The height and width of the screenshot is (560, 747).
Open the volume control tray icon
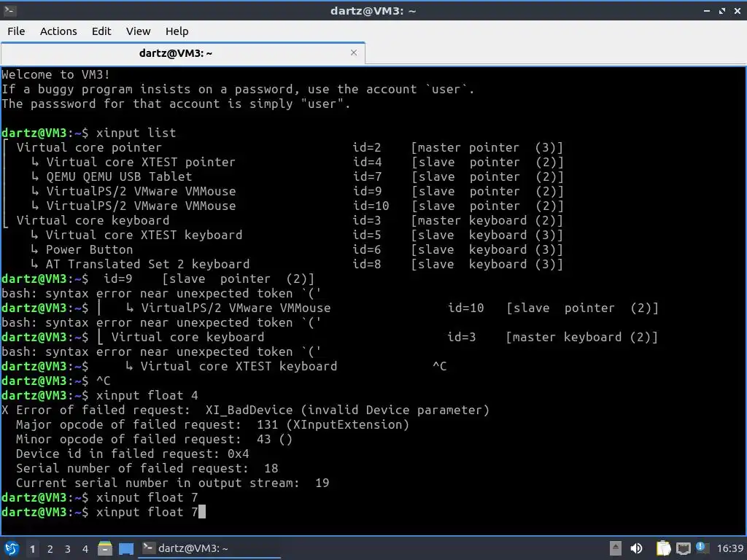636,548
